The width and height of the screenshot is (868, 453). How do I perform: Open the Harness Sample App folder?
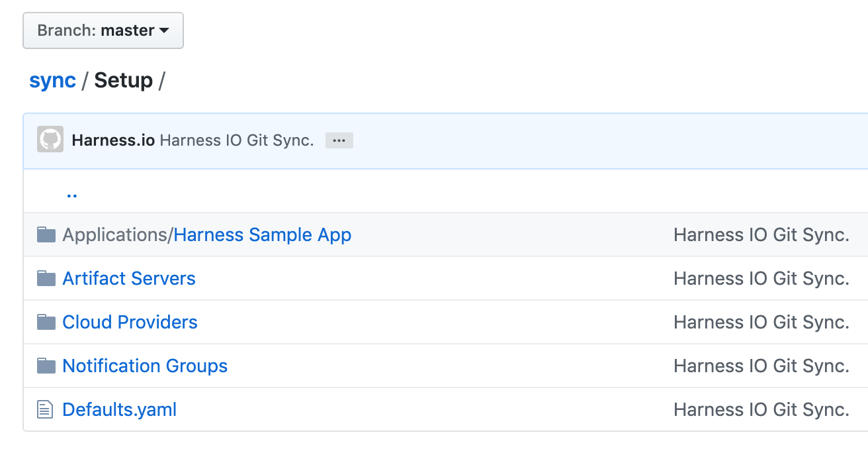pos(263,234)
